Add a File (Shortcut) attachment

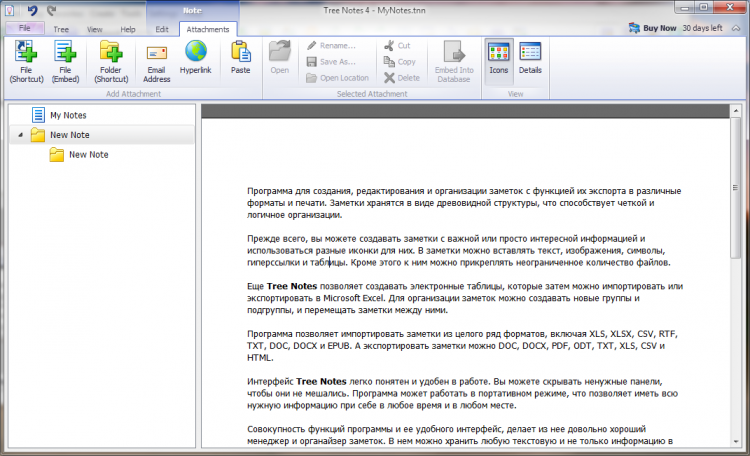(x=26, y=62)
